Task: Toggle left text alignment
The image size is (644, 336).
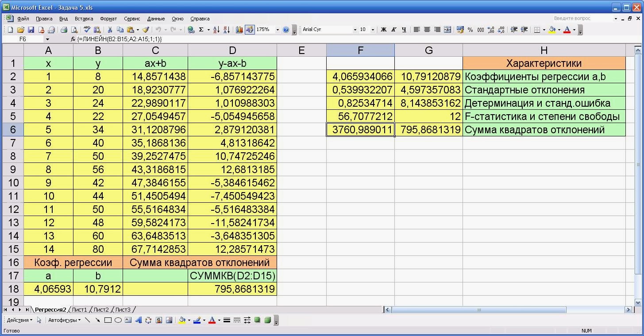Action: coord(417,30)
